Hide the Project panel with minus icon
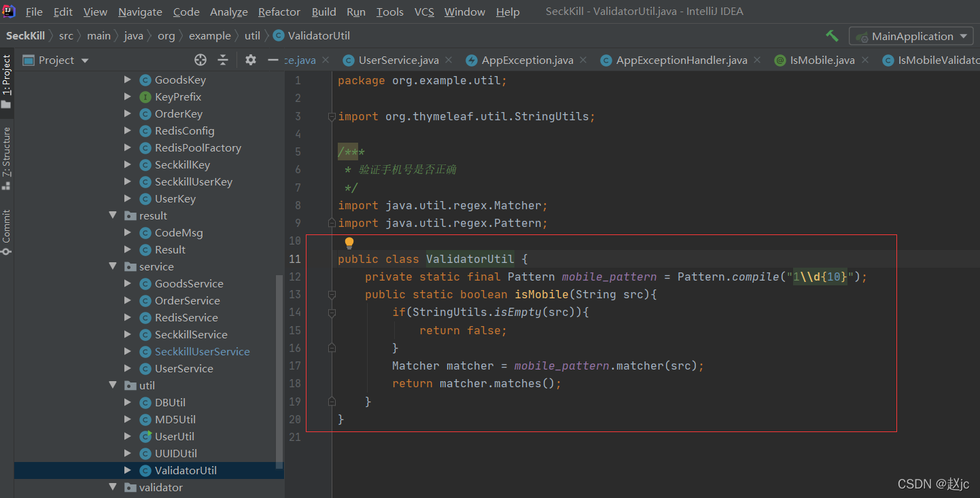Screen dimensions: 980x498 coord(273,60)
